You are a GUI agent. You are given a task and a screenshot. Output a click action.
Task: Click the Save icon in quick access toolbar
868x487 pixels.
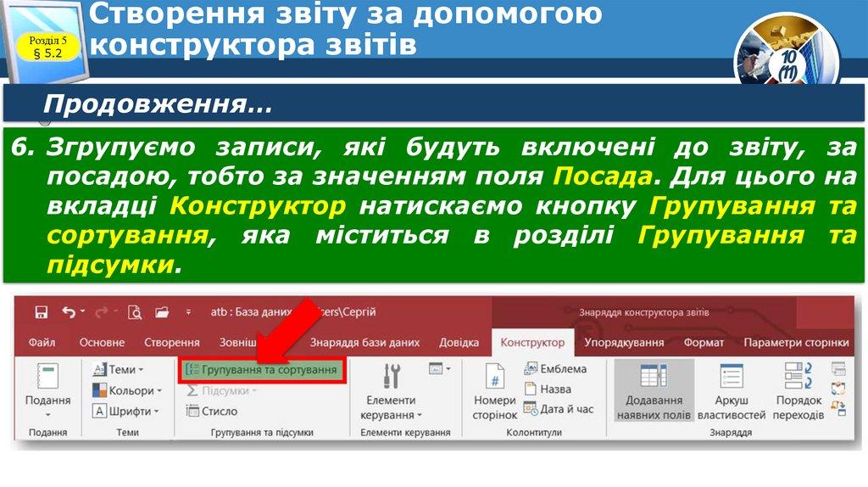click(41, 312)
